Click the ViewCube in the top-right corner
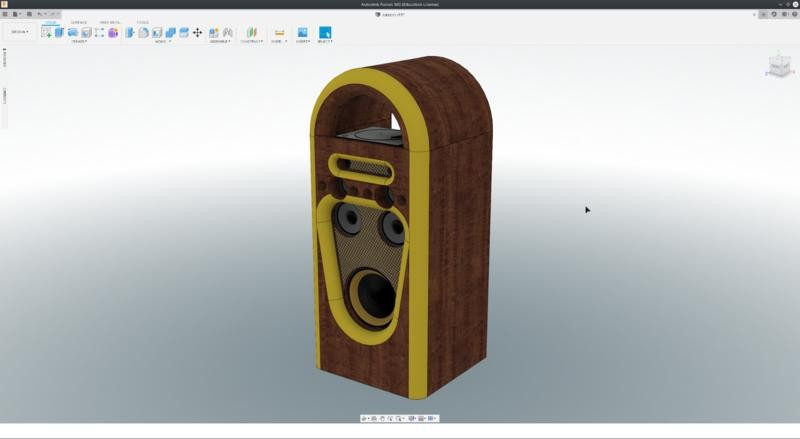The width and height of the screenshot is (800, 439). tap(778, 67)
